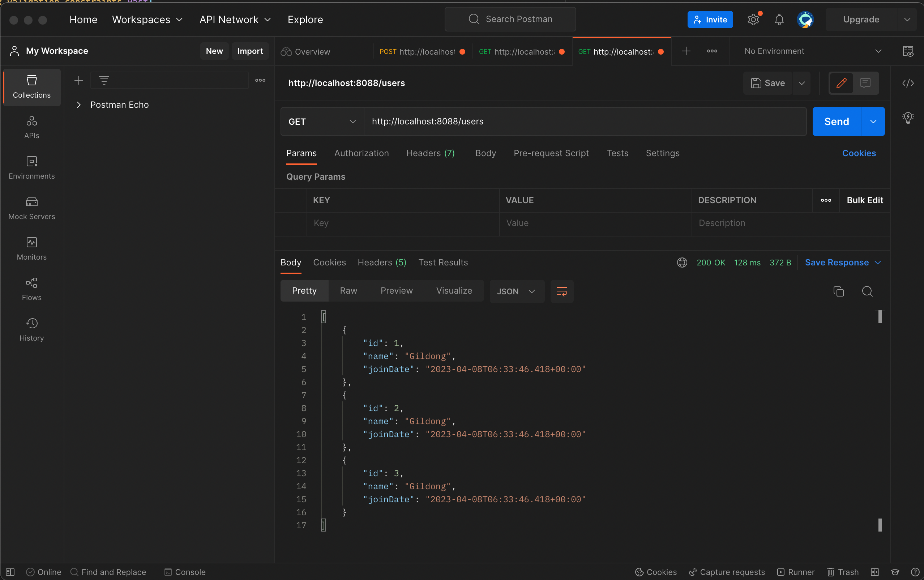This screenshot has width=924, height=580.
Task: Switch to comments mode icon
Action: pos(865,83)
